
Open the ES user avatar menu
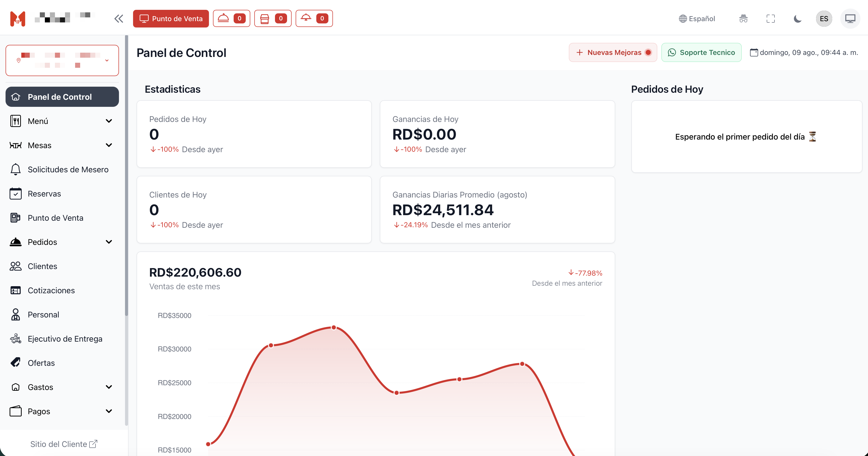(x=824, y=19)
